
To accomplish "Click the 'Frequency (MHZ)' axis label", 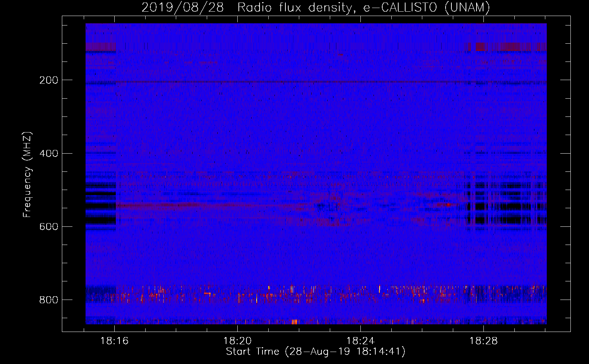I will tap(27, 175).
